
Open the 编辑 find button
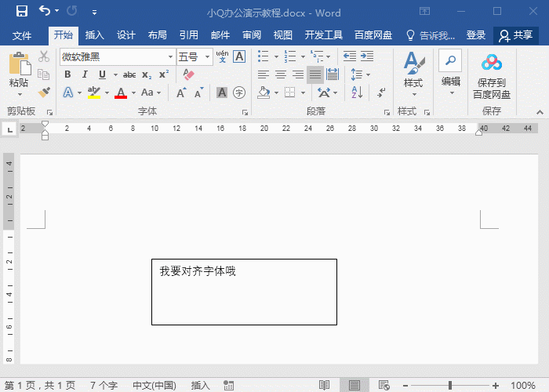pos(450,73)
